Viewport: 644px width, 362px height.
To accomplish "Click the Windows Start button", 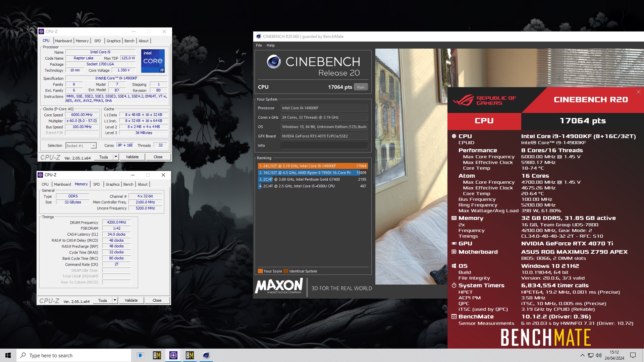I will pyautogui.click(x=8, y=355).
